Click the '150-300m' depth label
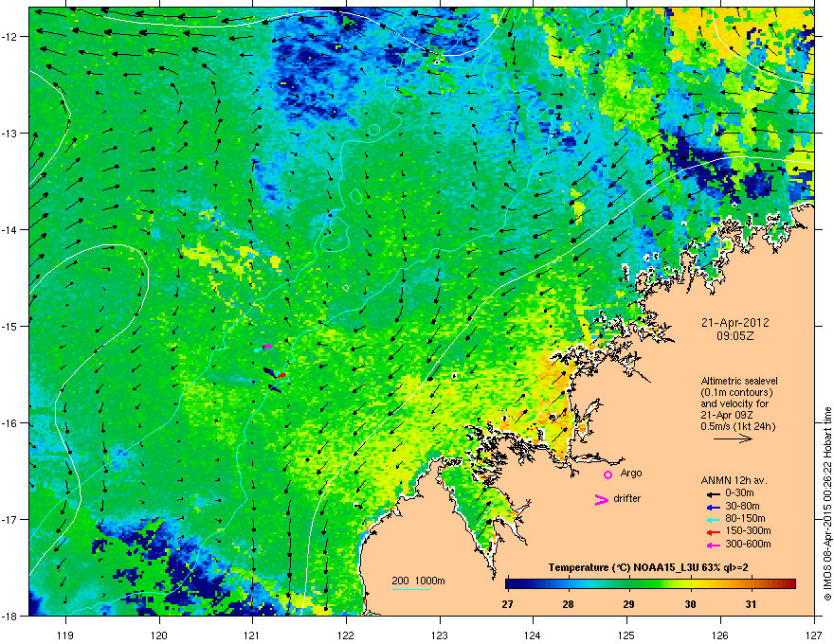The width and height of the screenshot is (834, 644). pos(748,530)
